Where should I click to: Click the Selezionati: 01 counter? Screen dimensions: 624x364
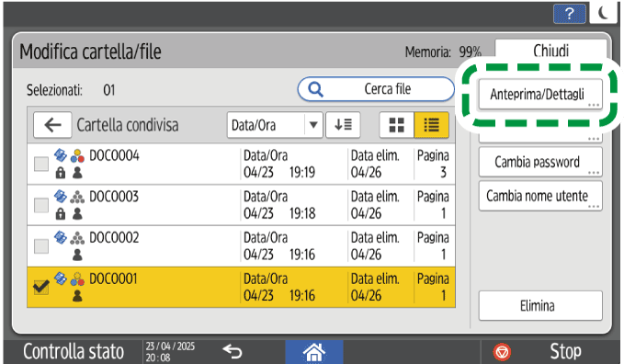[x=71, y=90]
